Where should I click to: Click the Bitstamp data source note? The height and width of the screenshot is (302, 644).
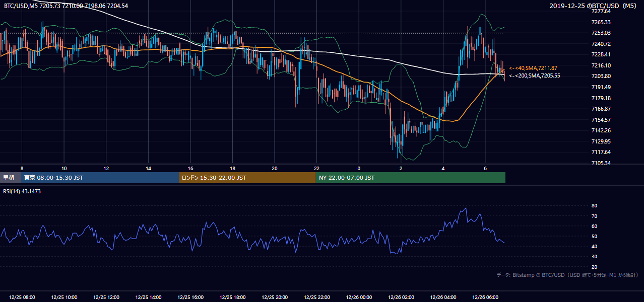pyautogui.click(x=567, y=275)
